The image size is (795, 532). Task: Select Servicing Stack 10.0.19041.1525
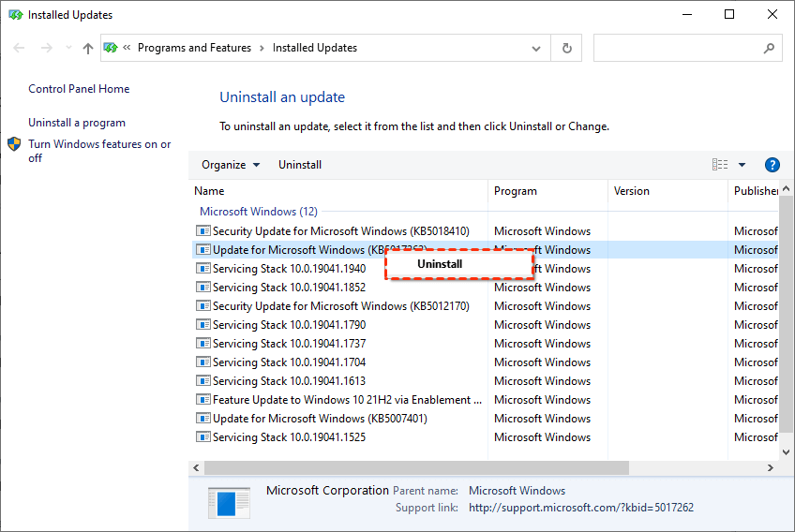[486, 437]
